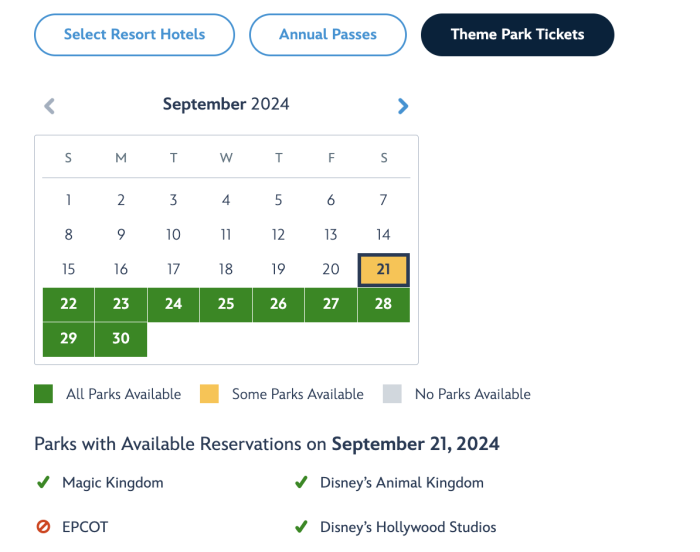Choose September 30 on the calendar
Screen dimensions: 700x552
121,339
